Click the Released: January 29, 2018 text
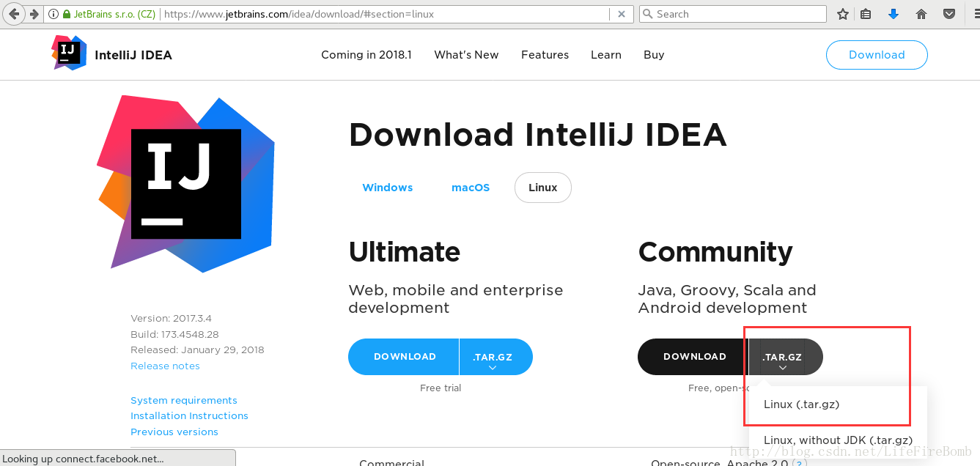 pos(197,350)
